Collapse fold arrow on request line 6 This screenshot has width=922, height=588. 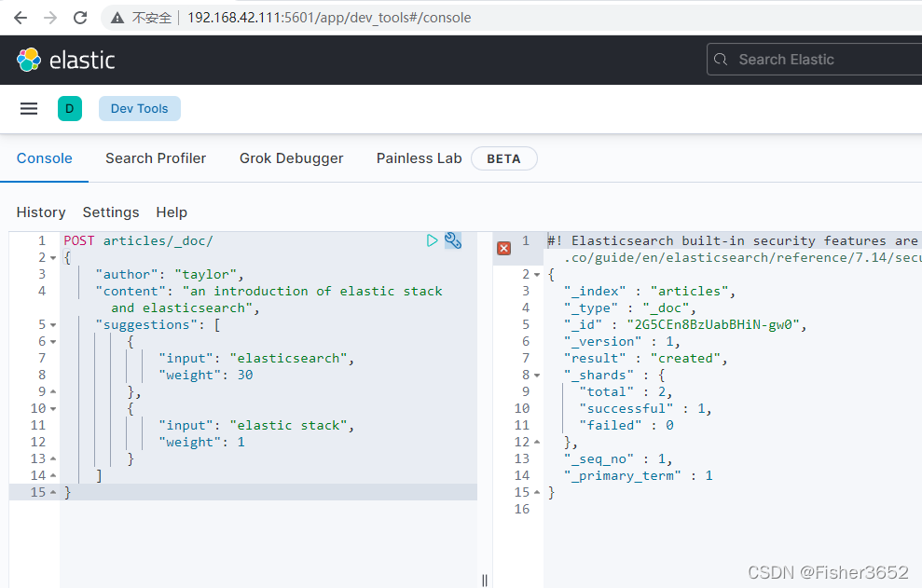[x=53, y=342]
